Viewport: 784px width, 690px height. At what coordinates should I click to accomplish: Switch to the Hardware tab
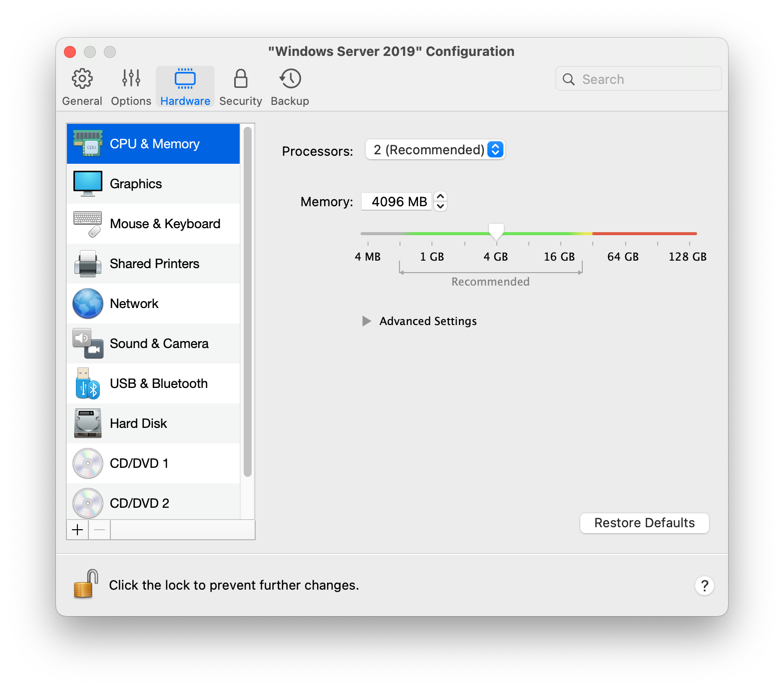185,87
